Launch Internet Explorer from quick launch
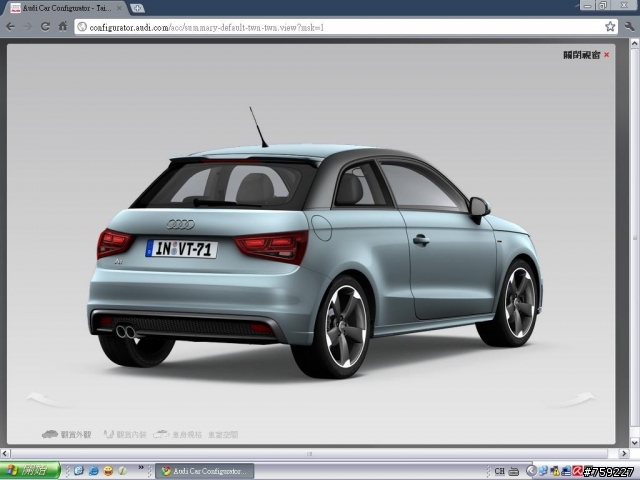The image size is (640, 480). coord(93,471)
